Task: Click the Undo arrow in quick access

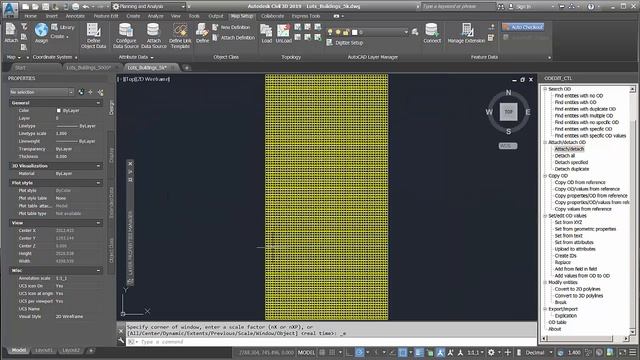Action: click(x=85, y=7)
